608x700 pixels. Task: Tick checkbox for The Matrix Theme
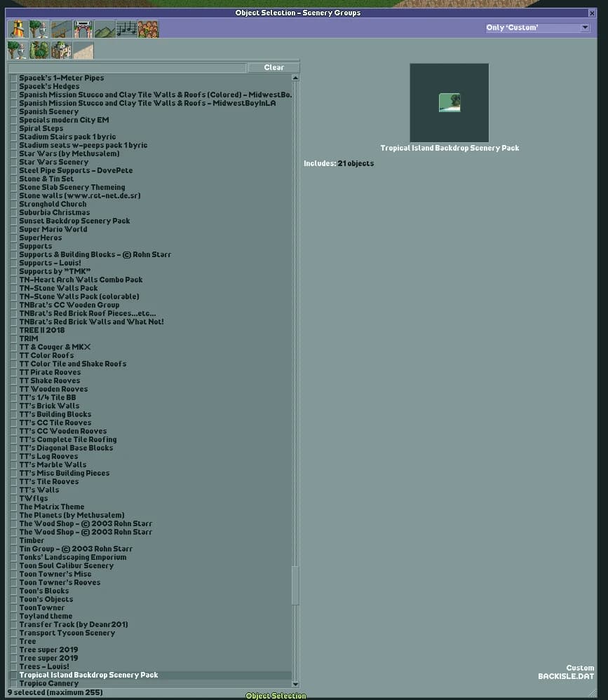13,507
